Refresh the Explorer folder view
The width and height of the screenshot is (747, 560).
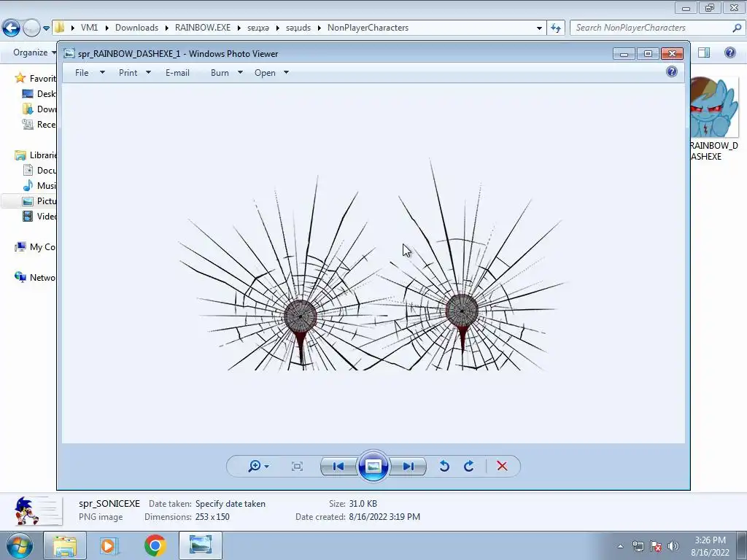pos(555,28)
